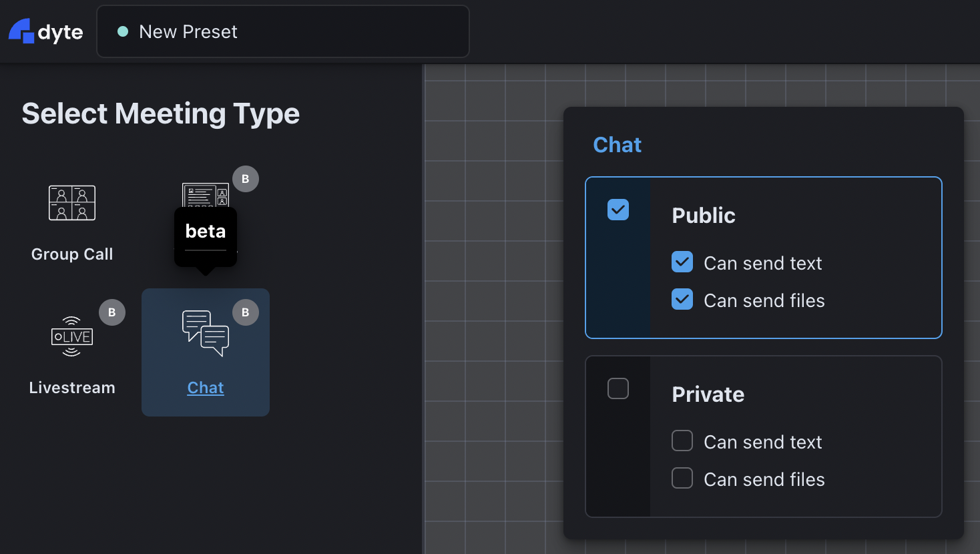Image resolution: width=980 pixels, height=554 pixels.
Task: Select the Livestream LIVE icon
Action: point(72,337)
